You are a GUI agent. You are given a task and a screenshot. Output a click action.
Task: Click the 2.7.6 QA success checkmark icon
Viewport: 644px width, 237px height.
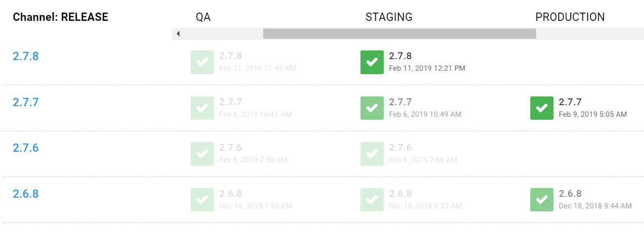click(x=202, y=154)
